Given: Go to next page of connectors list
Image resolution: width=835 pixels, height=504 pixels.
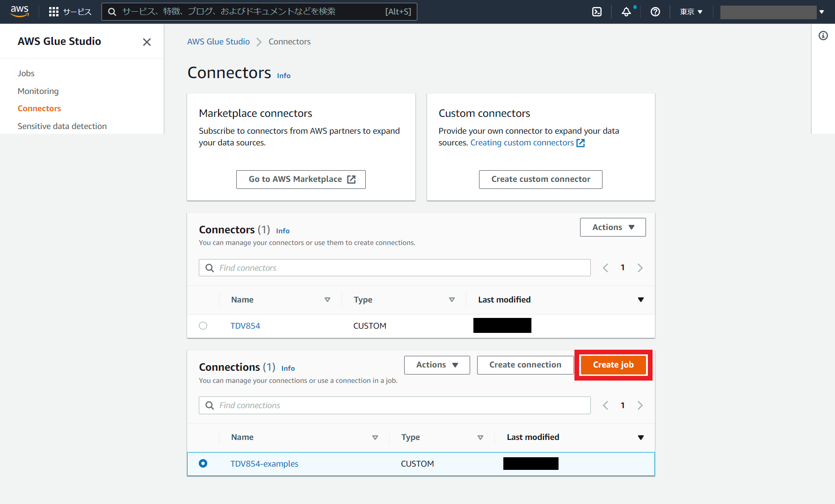Looking at the screenshot, I should coord(640,268).
